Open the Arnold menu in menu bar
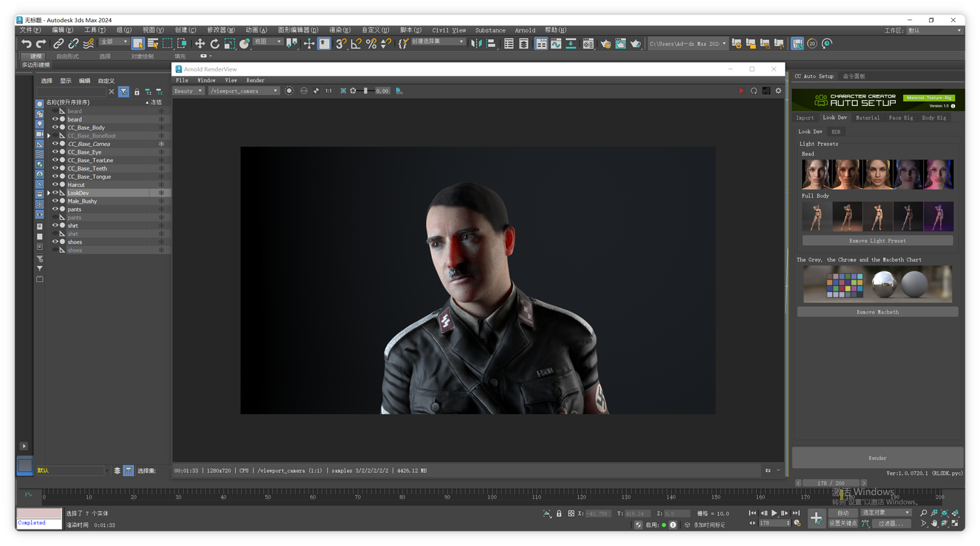Screen dimensions: 980x546 click(x=525, y=30)
